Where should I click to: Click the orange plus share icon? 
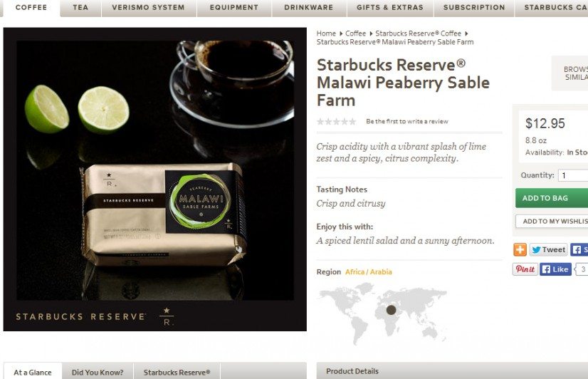(520, 249)
